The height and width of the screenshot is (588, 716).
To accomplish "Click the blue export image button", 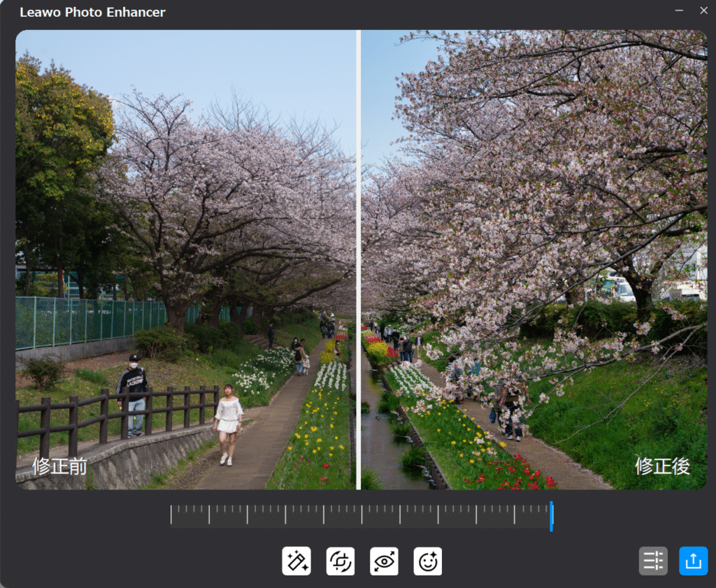I will click(x=693, y=561).
